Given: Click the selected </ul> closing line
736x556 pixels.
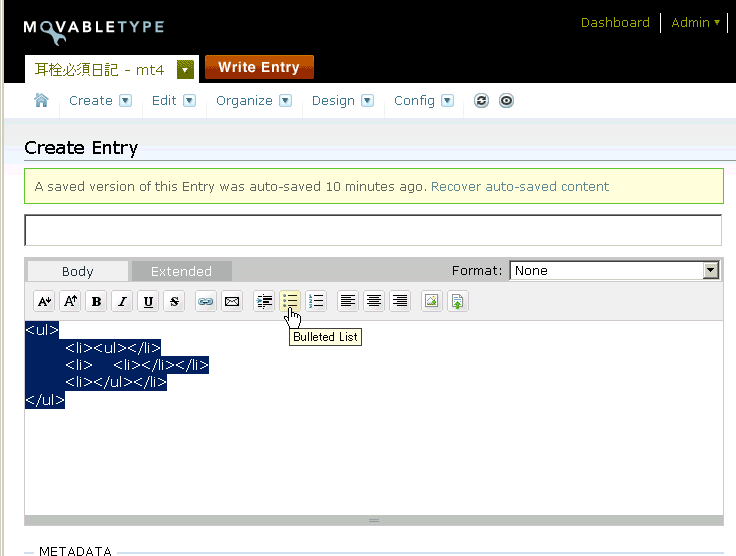Looking at the screenshot, I should click(45, 400).
